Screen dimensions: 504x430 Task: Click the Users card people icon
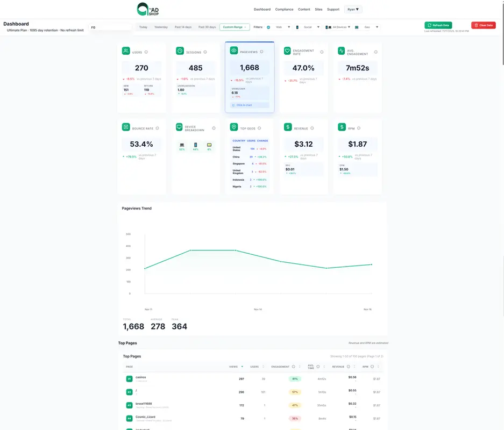coord(125,51)
